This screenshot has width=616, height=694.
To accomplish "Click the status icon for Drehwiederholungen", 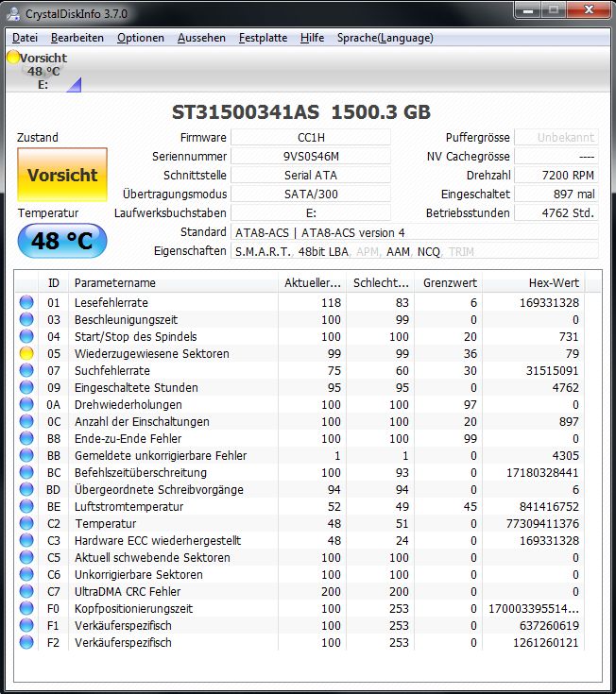I will [x=26, y=404].
